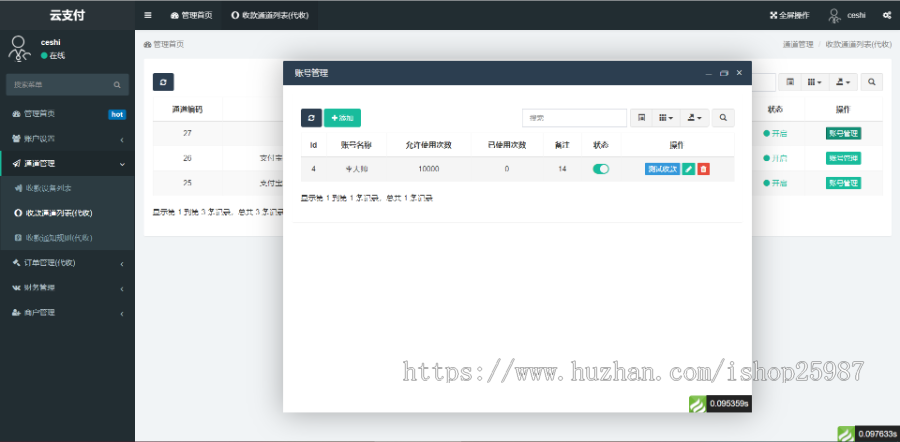Expand the 订单管理(代收) sidebar menu
Viewport: 900px width, 442px height.
(x=67, y=263)
